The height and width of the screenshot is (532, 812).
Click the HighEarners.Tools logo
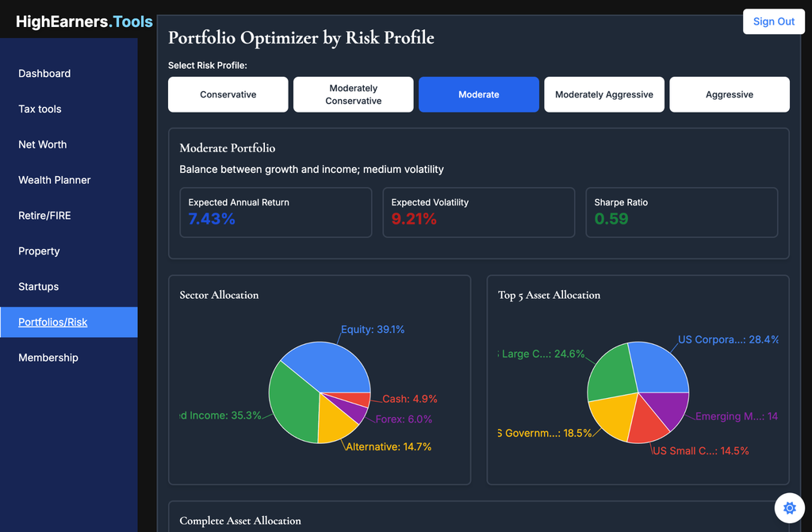pos(83,21)
